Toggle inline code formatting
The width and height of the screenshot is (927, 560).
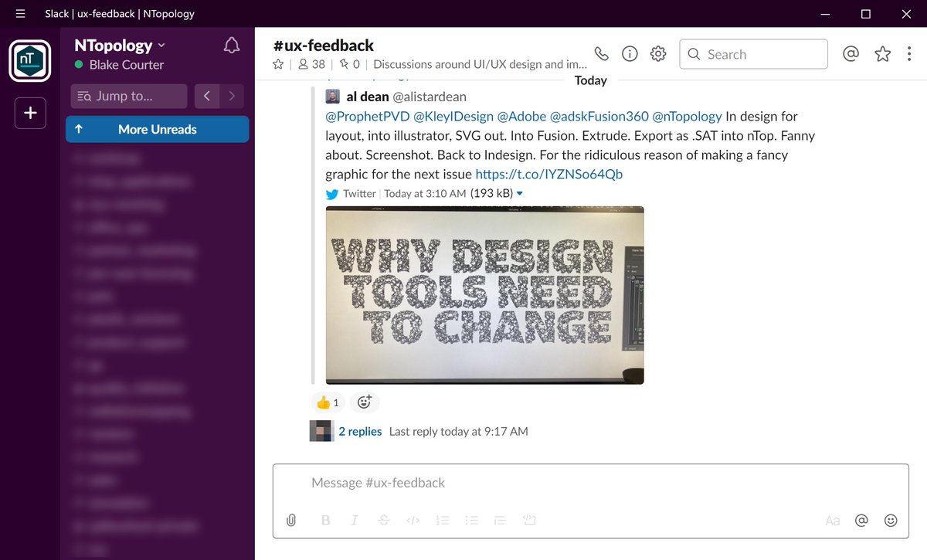[x=413, y=521]
